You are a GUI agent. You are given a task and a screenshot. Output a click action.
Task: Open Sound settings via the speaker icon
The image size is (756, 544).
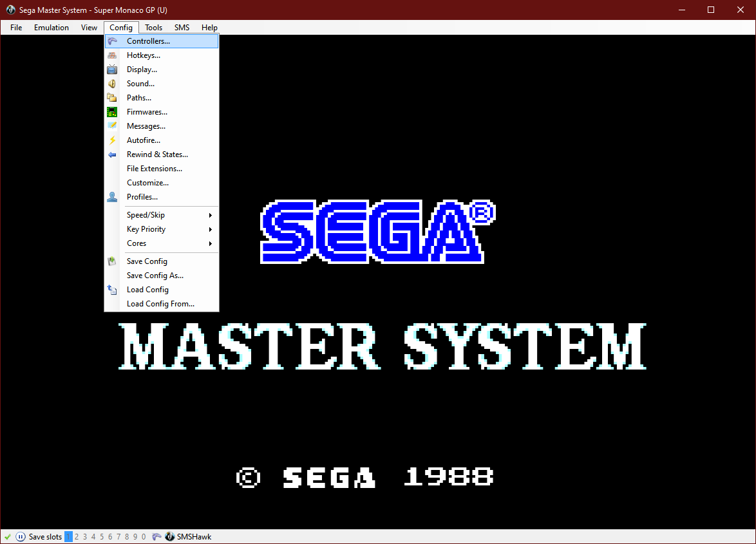point(112,84)
